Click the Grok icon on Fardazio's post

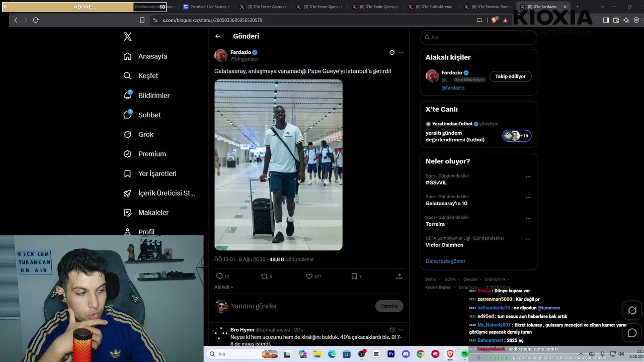tap(392, 52)
